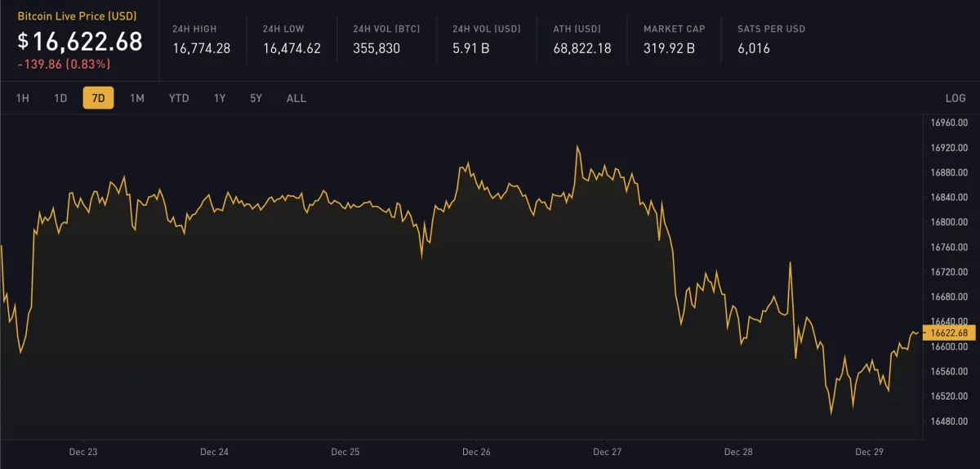Select the 24H HIGH value 16,774.28
This screenshot has height=469, width=980.
[201, 48]
